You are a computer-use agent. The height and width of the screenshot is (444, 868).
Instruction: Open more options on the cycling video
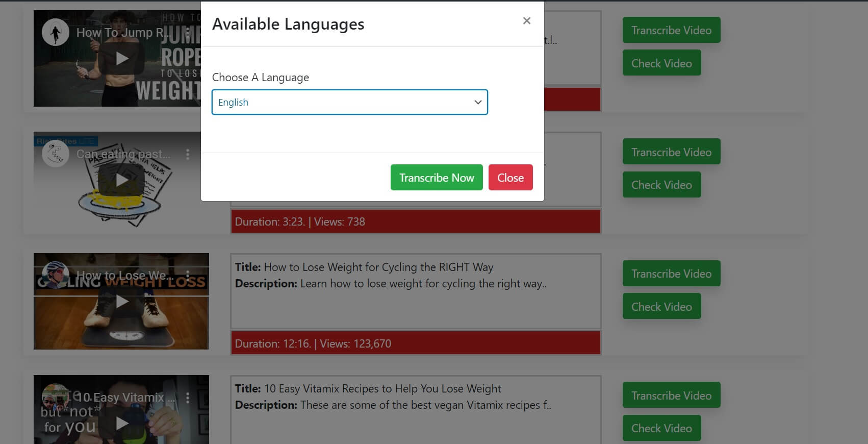(188, 276)
